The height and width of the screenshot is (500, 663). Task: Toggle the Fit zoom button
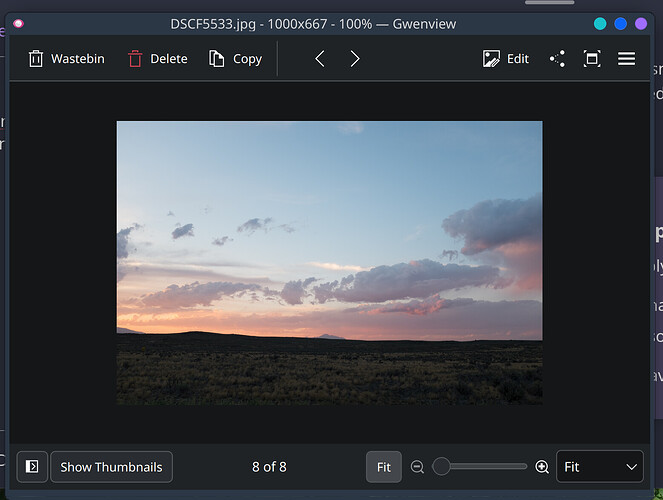(x=384, y=467)
